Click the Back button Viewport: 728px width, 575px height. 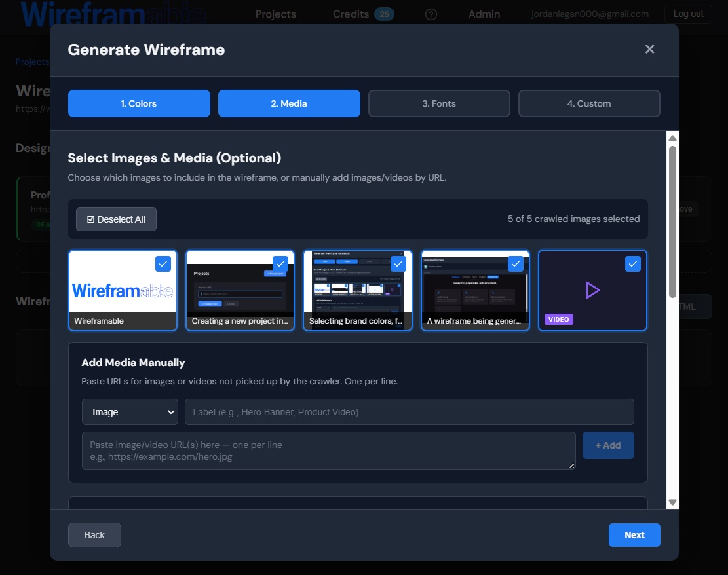tap(94, 535)
